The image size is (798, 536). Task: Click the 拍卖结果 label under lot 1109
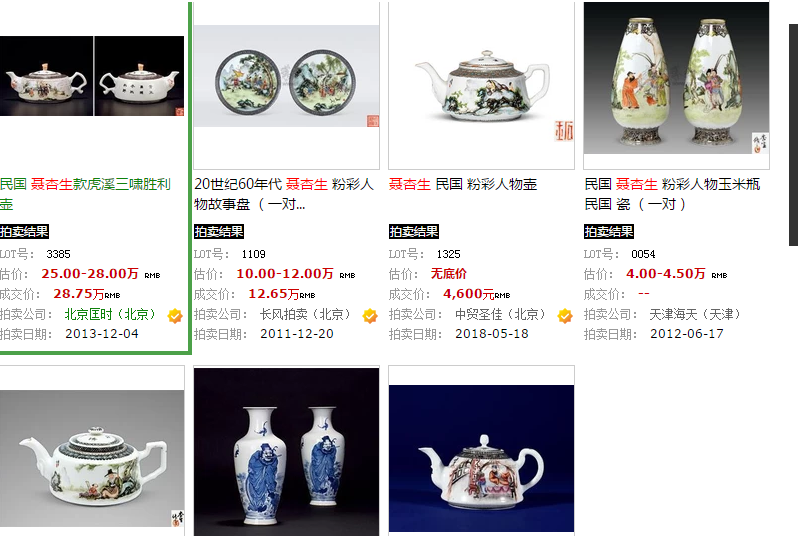click(219, 232)
